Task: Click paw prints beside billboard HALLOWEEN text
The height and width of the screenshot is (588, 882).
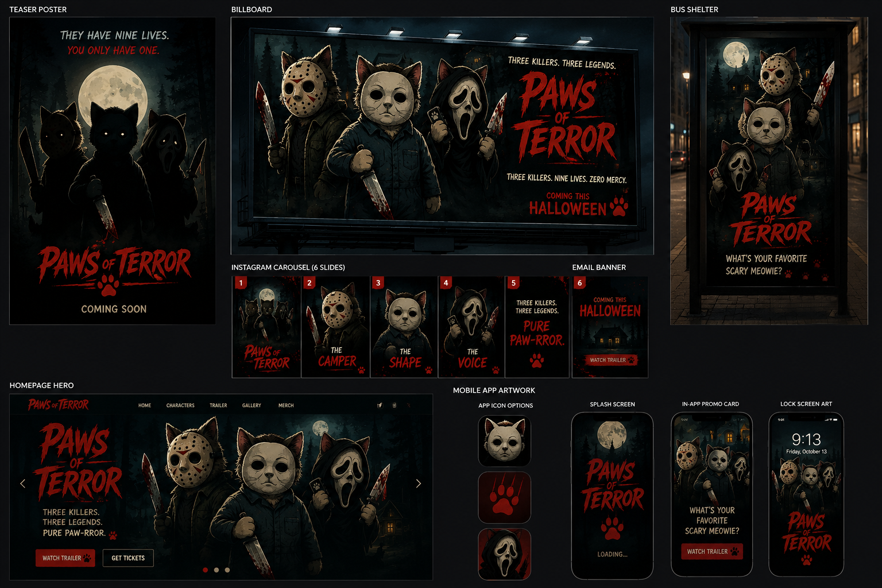Action: pos(619,206)
